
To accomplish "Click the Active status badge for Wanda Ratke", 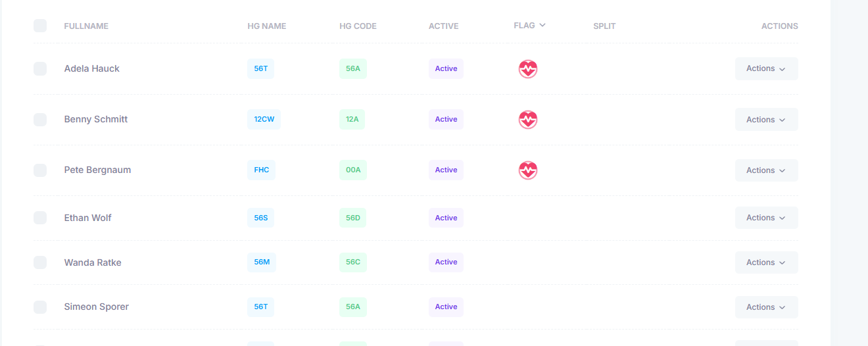I will [x=446, y=262].
